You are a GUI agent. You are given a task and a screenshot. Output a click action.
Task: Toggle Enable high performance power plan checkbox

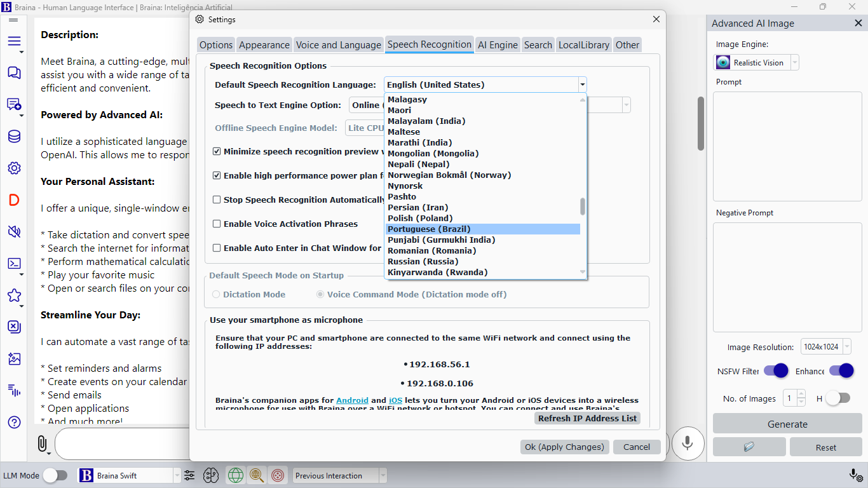217,175
